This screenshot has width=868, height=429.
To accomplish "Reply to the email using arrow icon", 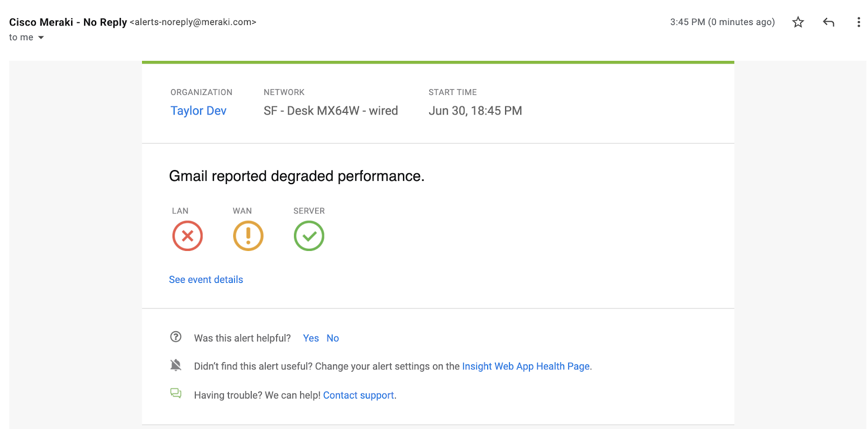I will pos(828,22).
